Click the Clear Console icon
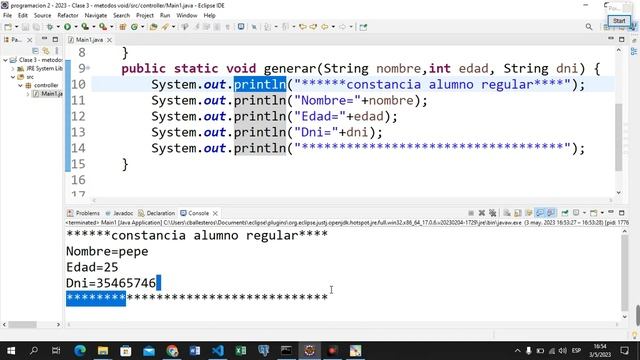 click(507, 213)
